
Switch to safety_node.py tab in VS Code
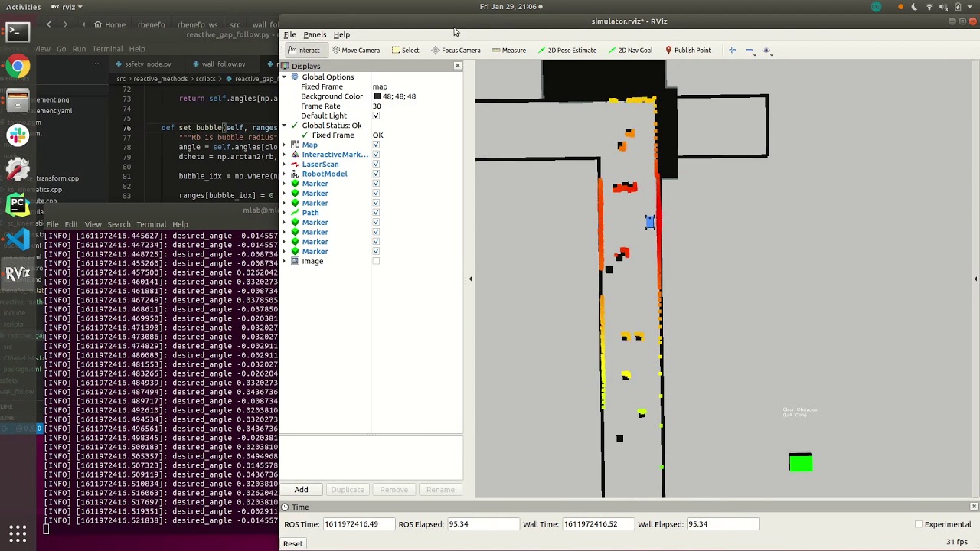point(148,64)
